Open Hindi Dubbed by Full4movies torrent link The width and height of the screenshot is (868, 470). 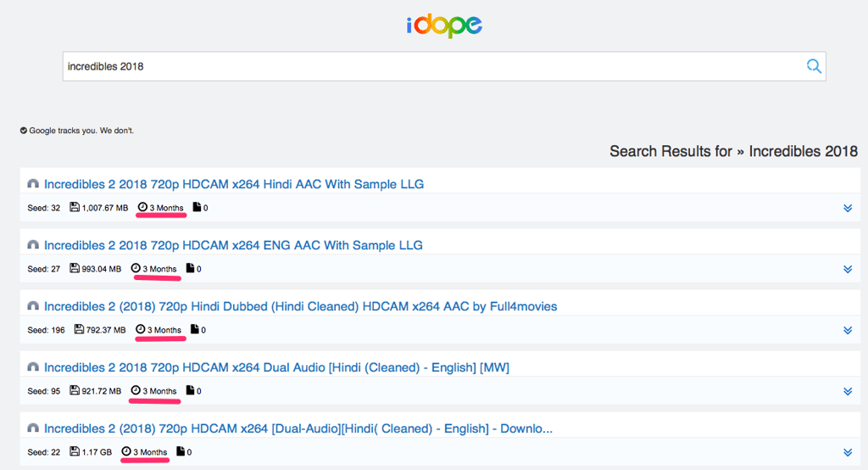click(301, 306)
